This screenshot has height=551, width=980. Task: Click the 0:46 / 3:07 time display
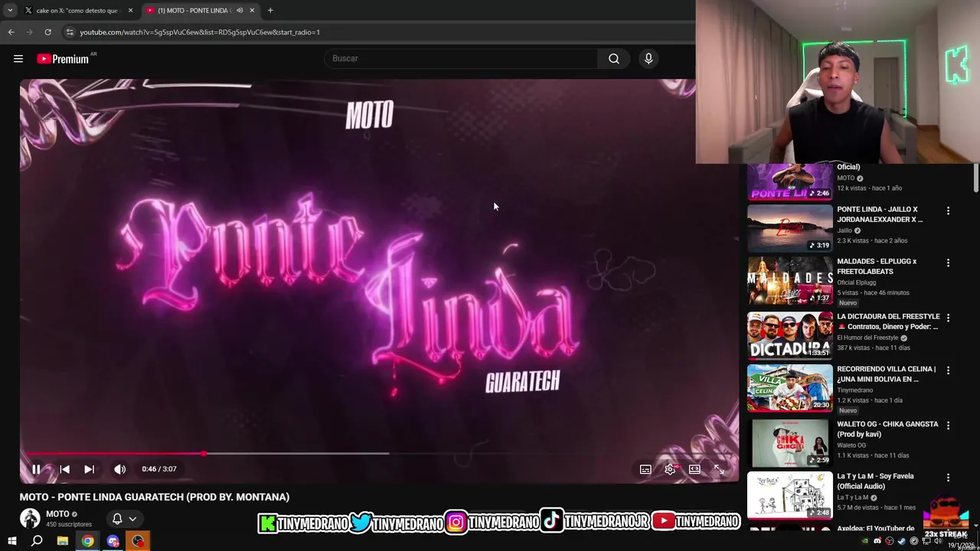159,469
